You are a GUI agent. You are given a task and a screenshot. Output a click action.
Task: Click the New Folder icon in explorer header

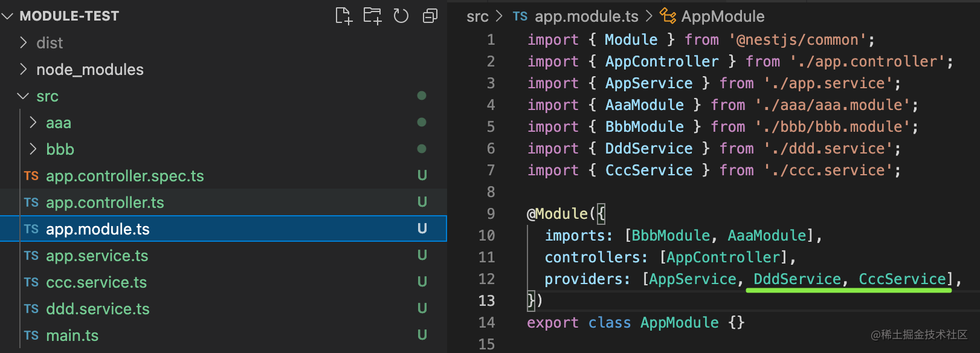pos(372,16)
